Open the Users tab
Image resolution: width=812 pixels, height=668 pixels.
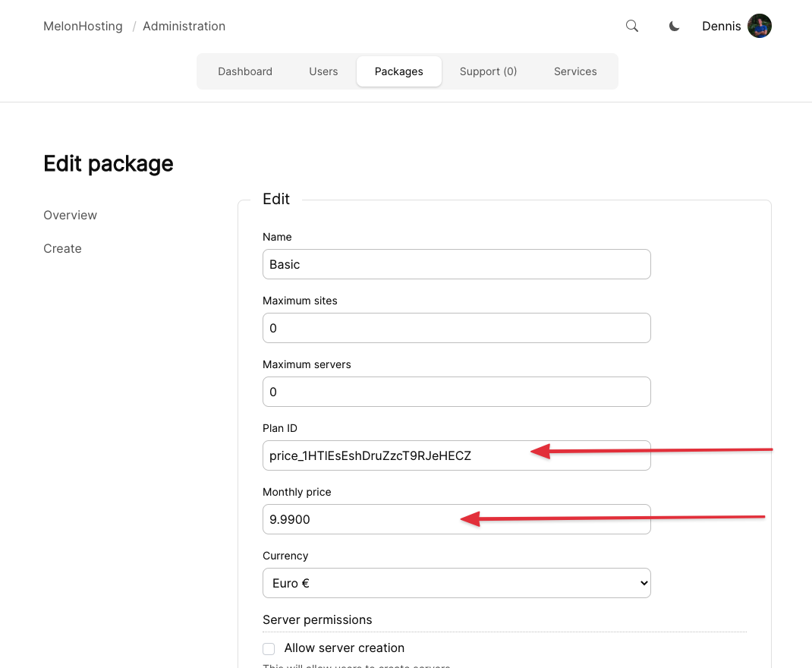tap(323, 71)
